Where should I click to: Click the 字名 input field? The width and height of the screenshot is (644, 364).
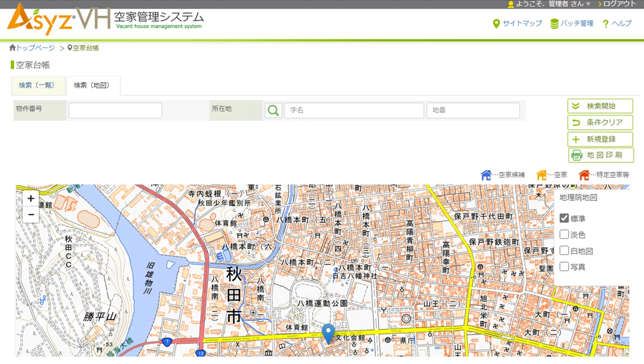(x=354, y=111)
